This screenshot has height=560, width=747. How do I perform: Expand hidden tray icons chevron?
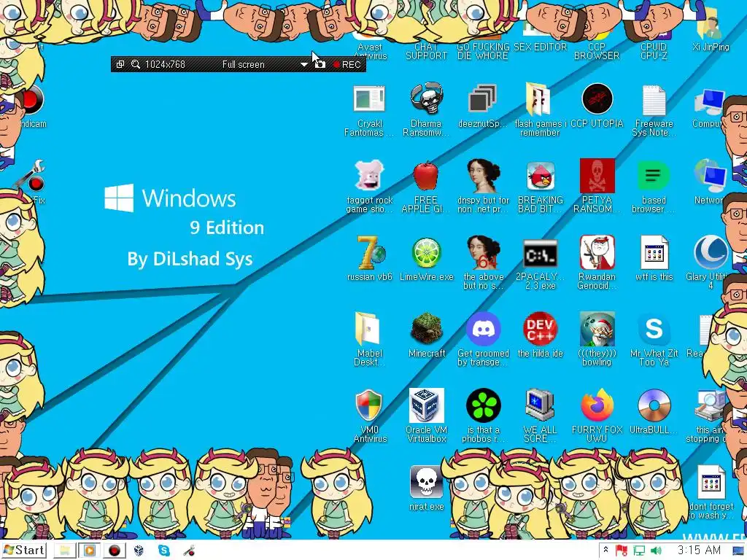(606, 550)
